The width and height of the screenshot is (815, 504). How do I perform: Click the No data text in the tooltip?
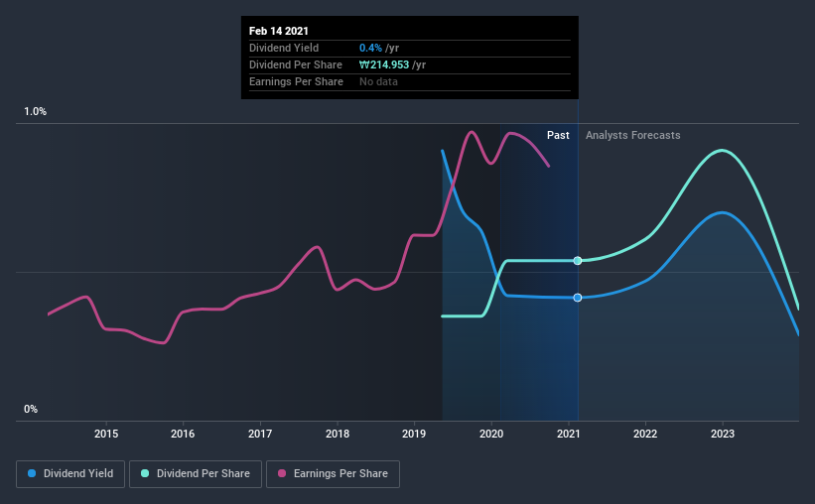[378, 81]
